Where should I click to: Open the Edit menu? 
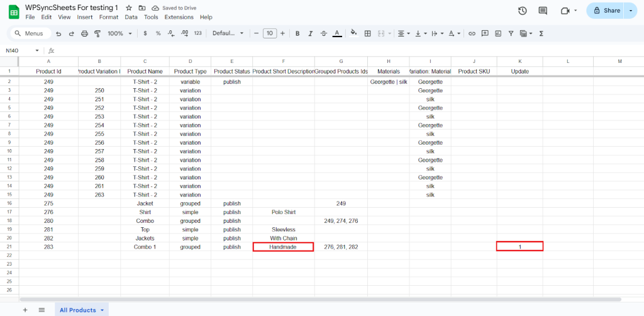[x=47, y=17]
